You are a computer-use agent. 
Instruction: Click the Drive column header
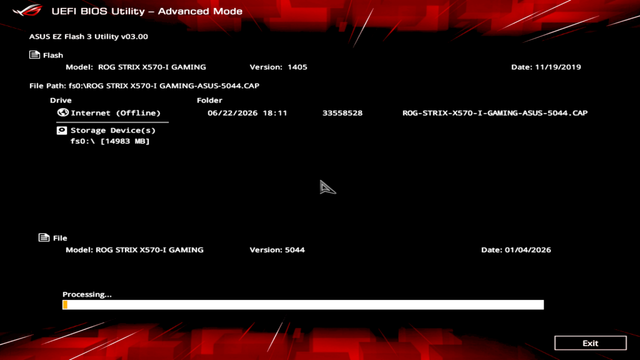[61, 100]
